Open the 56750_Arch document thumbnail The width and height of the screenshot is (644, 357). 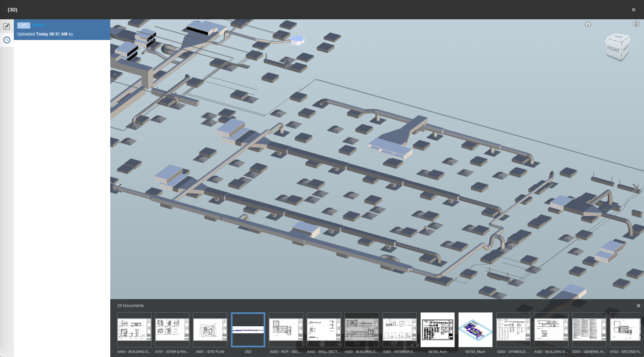tap(437, 330)
